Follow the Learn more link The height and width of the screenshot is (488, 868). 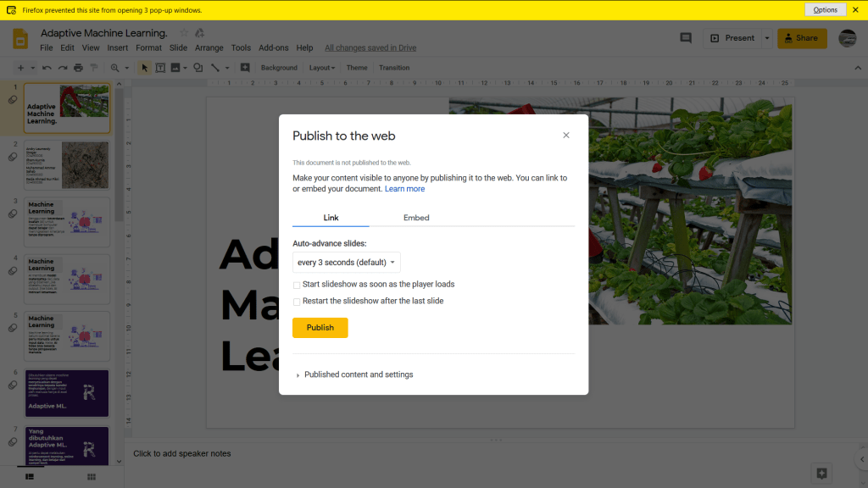tap(404, 189)
